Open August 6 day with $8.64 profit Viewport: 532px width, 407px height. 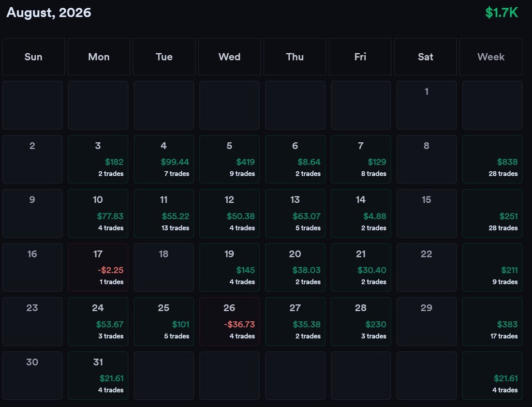pyautogui.click(x=295, y=159)
